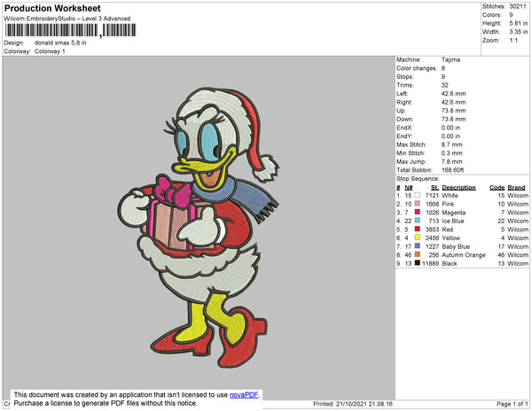Click the Max Jump value 7.8 mm
The image size is (532, 411).
(452, 161)
